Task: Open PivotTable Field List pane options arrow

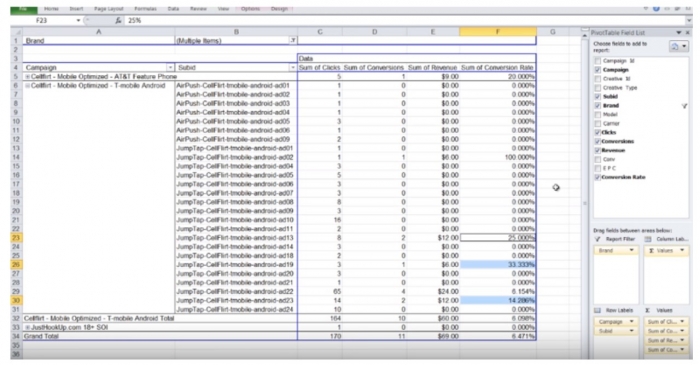Action: 679,33
